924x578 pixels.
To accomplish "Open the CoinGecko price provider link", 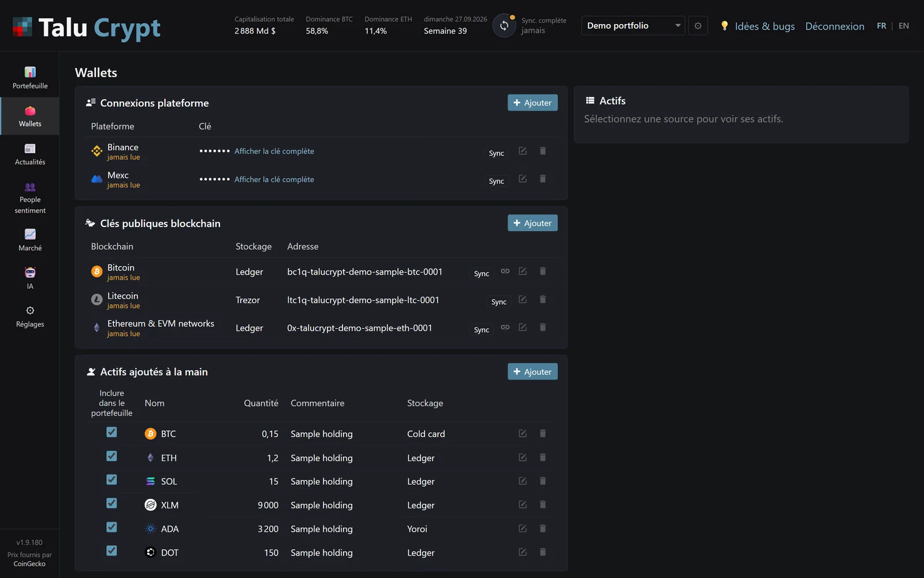I will (x=29, y=564).
